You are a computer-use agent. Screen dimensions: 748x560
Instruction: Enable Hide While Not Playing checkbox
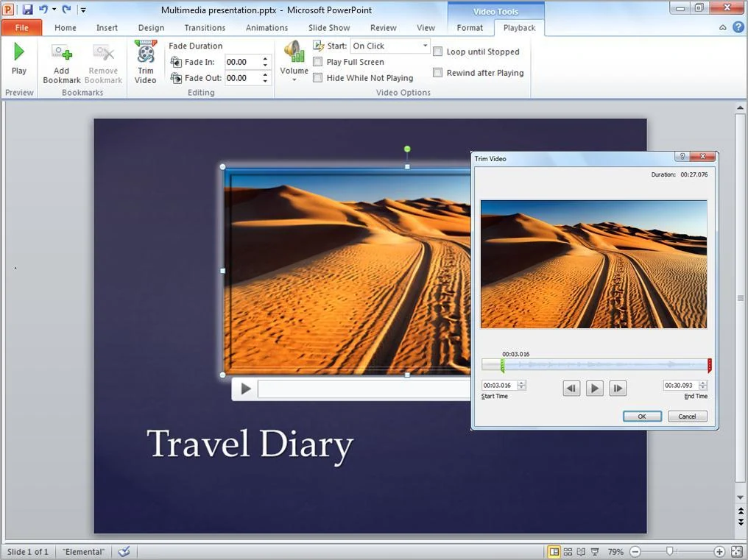[318, 78]
